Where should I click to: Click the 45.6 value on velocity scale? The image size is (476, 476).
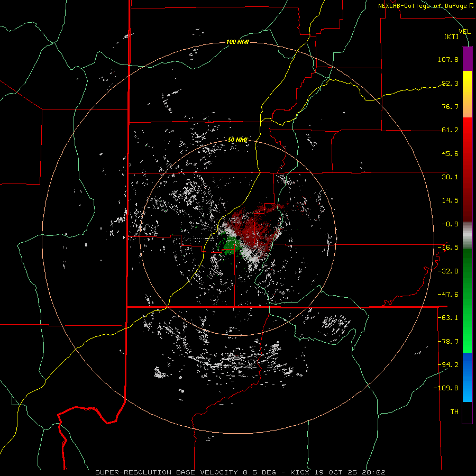click(x=450, y=153)
